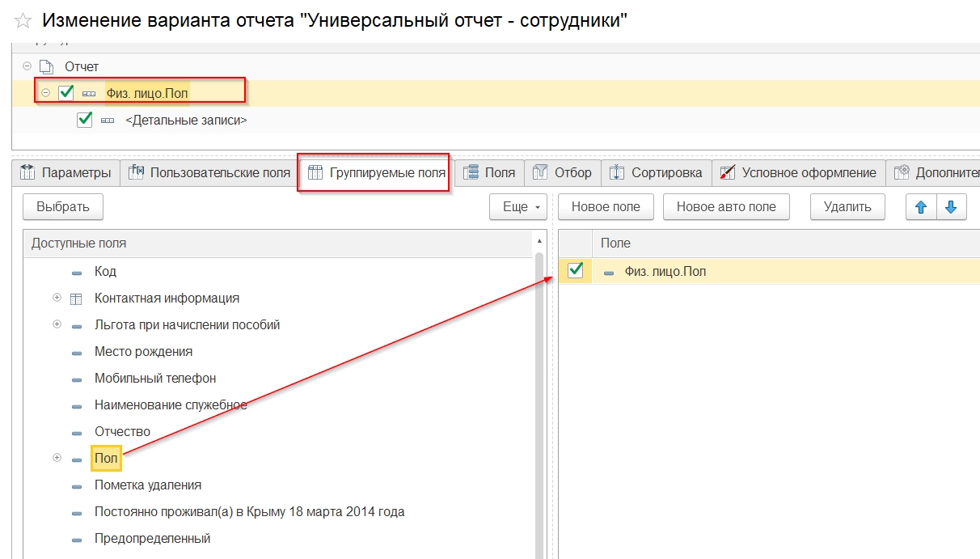This screenshot has height=559, width=980.
Task: Open the Поля tab
Action: (489, 172)
